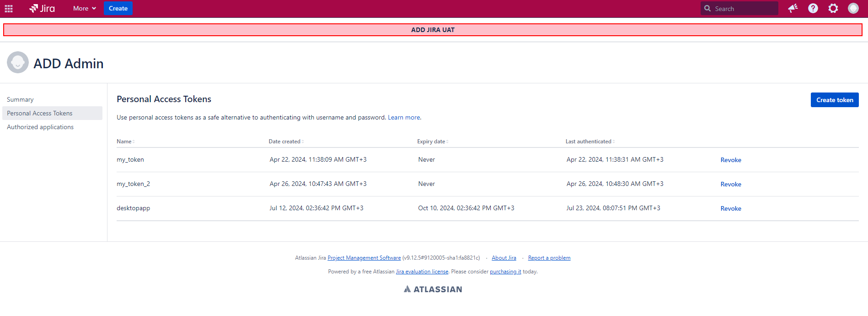Click the Jira logo

tap(42, 9)
